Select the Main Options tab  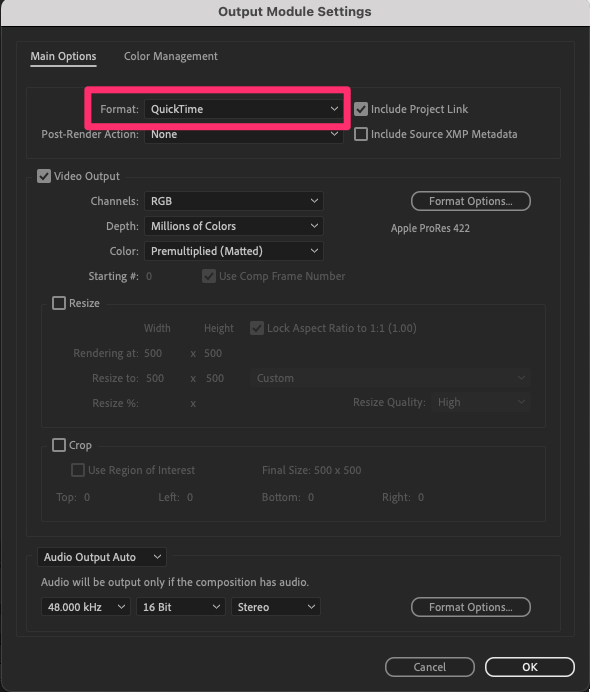pos(63,56)
